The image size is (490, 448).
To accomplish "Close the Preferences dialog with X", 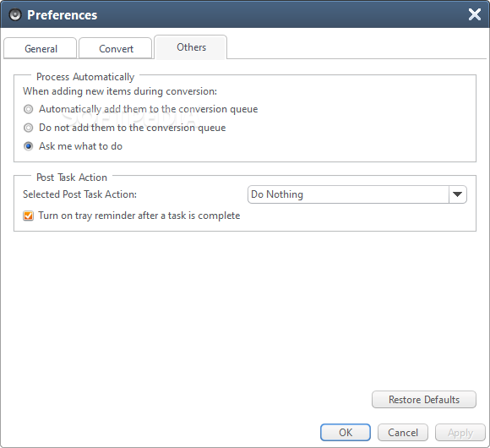I will point(475,14).
